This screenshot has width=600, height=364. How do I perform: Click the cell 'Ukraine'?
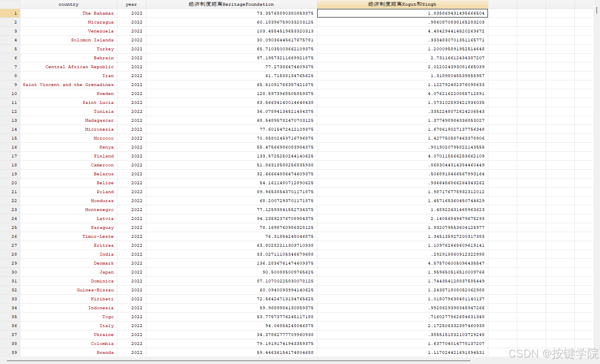click(69, 335)
